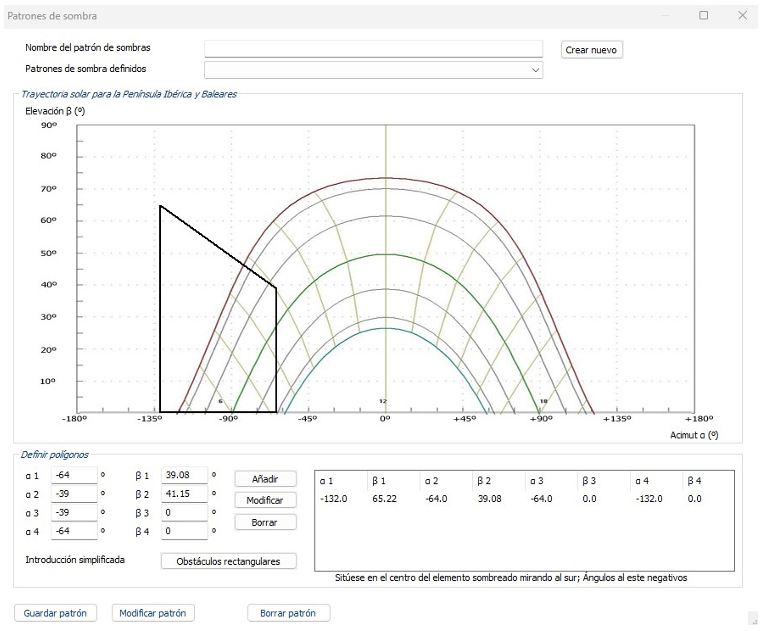Focus the α 4 input field

pyautogui.click(x=75, y=530)
